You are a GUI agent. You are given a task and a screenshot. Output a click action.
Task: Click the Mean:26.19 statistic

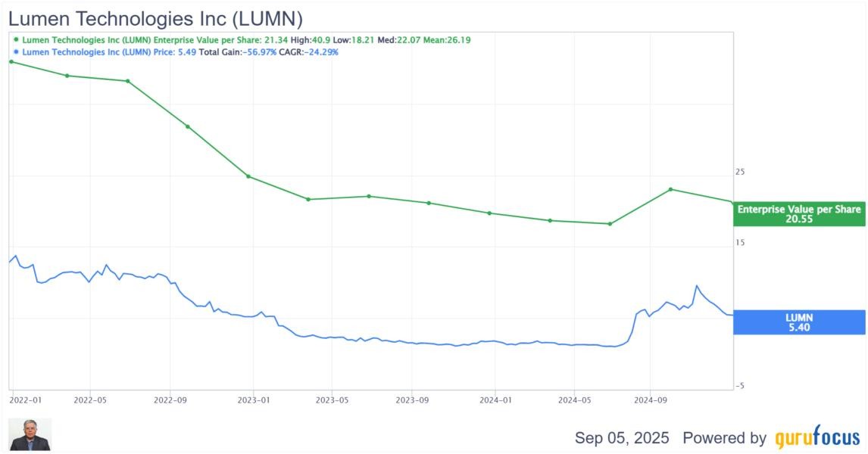pos(447,40)
